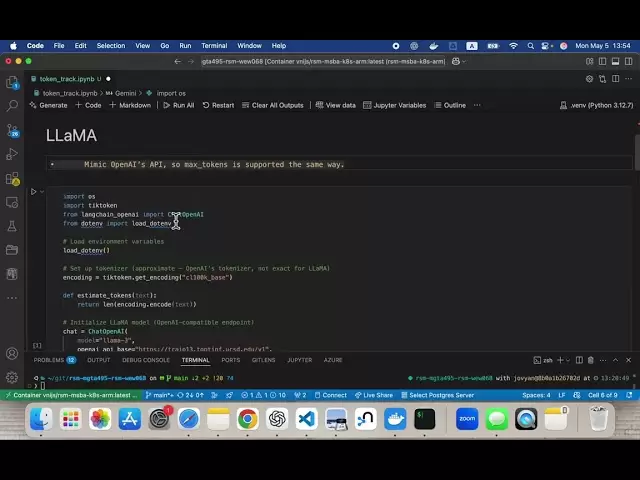Click the remote Container indicator in status bar

pos(71,395)
